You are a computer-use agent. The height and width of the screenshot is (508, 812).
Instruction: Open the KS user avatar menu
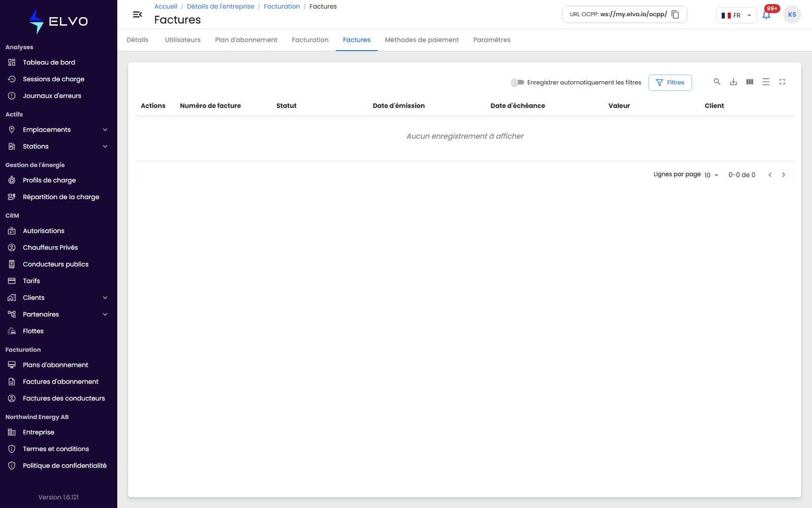[792, 15]
